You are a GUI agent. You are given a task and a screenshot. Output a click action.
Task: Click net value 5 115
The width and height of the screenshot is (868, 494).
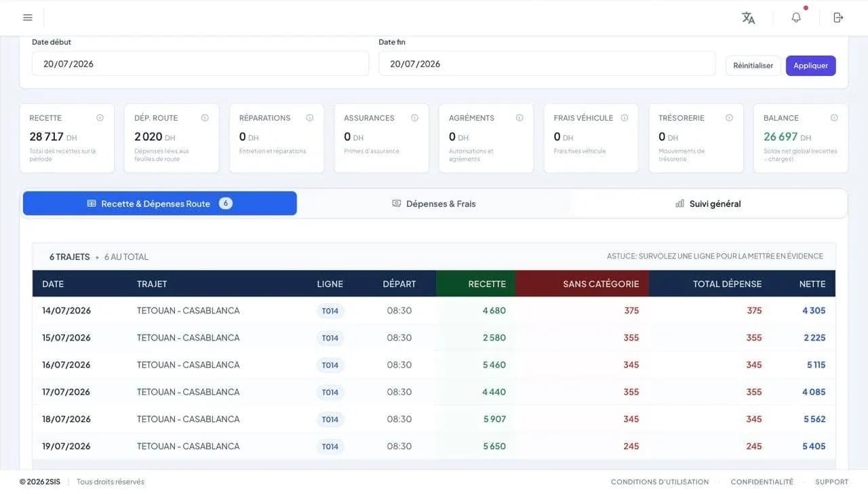click(x=816, y=365)
